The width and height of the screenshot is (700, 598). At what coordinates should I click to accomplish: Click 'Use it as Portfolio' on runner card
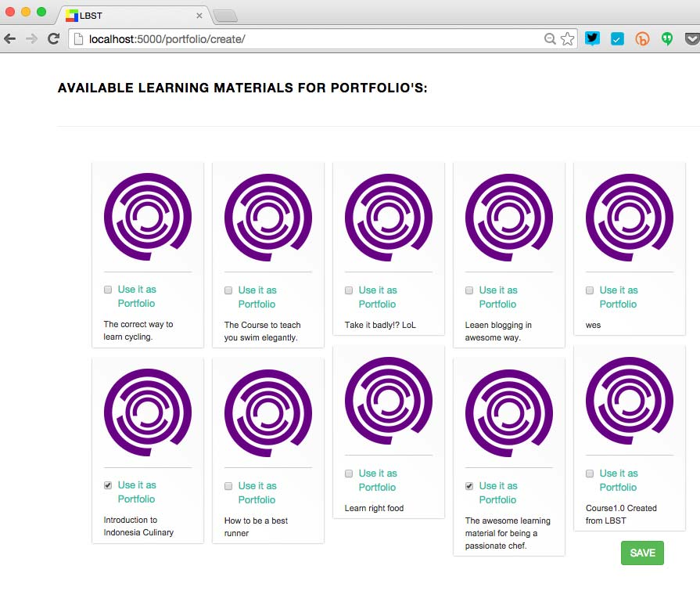(257, 493)
